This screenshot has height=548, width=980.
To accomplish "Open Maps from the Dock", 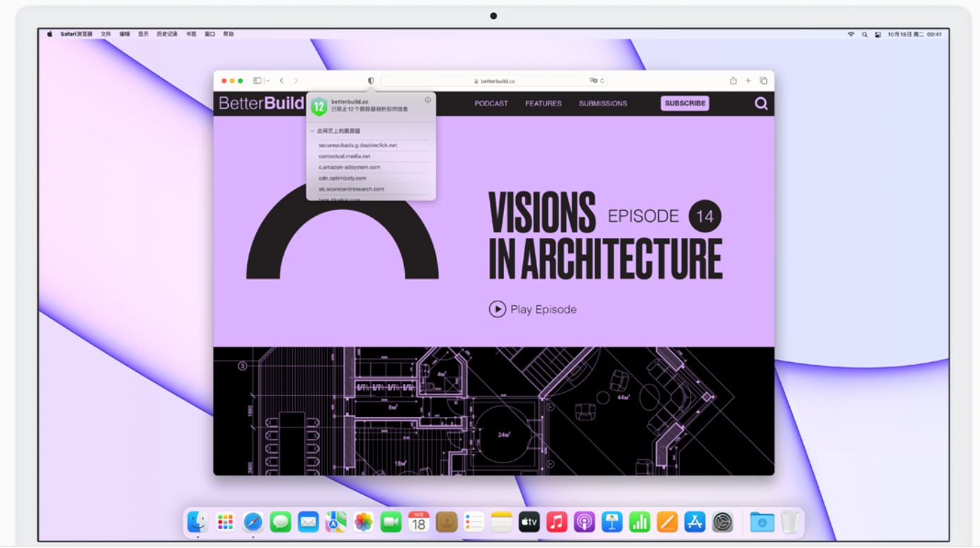I will [336, 522].
